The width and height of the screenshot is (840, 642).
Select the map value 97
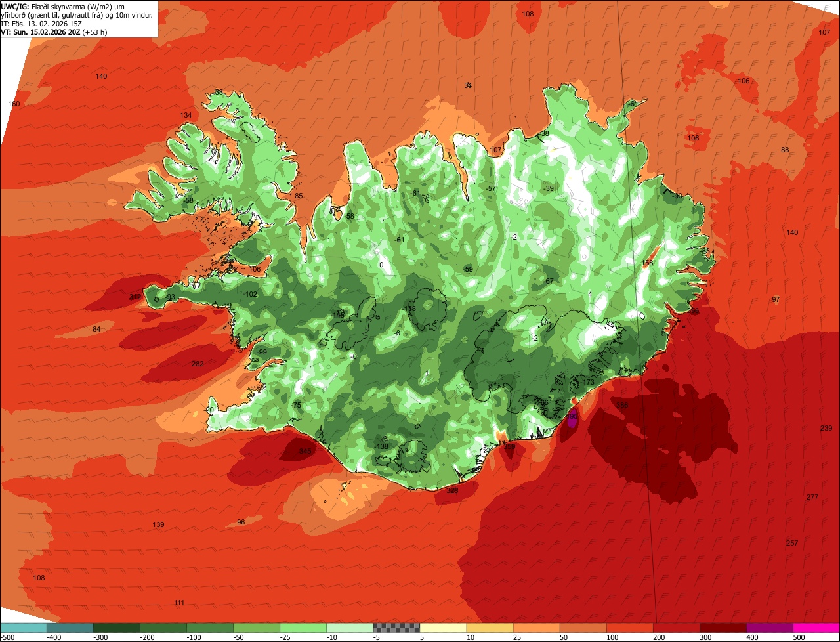776,300
